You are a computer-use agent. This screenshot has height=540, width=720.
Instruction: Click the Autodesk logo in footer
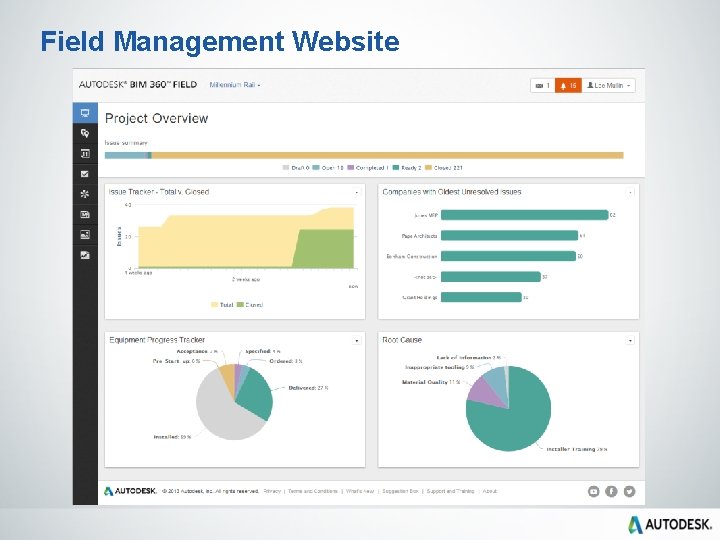pyautogui.click(x=130, y=491)
